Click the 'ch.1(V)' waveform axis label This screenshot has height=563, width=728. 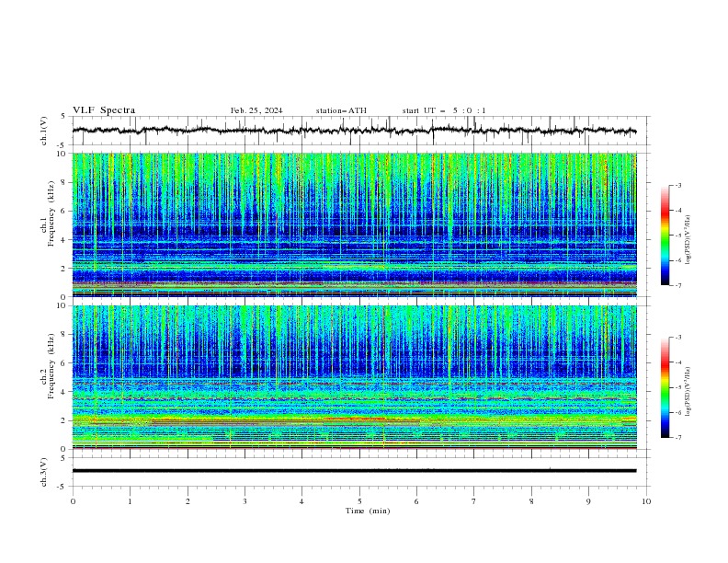44,131
